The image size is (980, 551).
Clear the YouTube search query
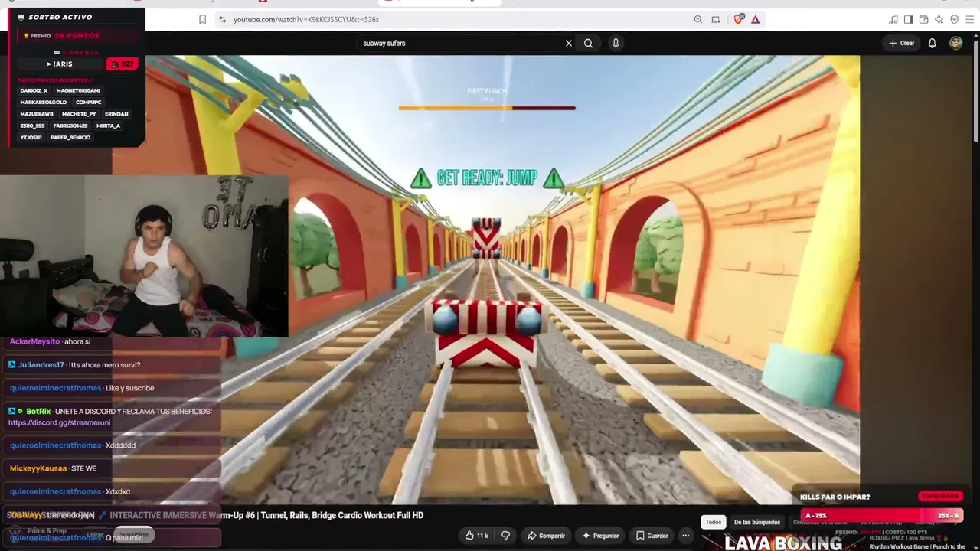[569, 43]
